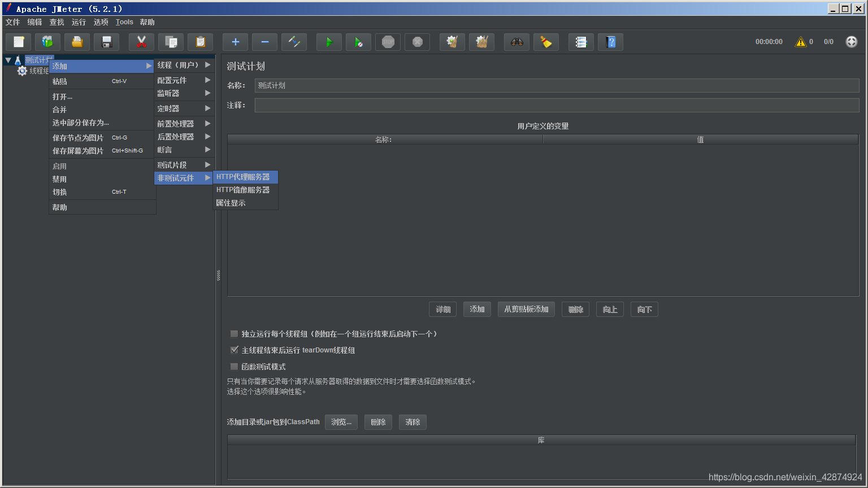The width and height of the screenshot is (868, 488).
Task: Expand the 后置处理器 submenu
Action: (184, 137)
